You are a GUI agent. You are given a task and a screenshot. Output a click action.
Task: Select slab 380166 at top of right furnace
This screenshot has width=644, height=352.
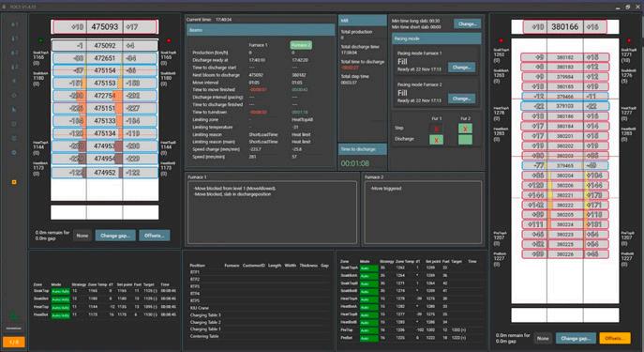565,27
